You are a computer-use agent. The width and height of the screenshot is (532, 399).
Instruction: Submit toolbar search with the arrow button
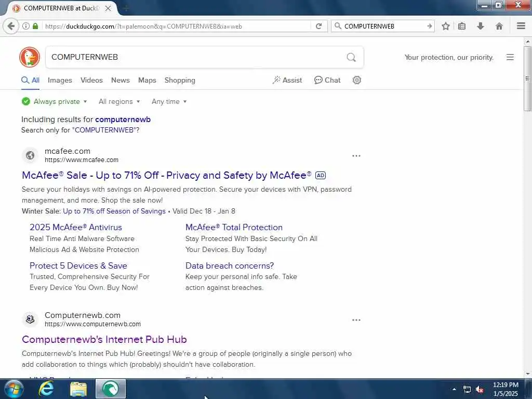coord(430,26)
